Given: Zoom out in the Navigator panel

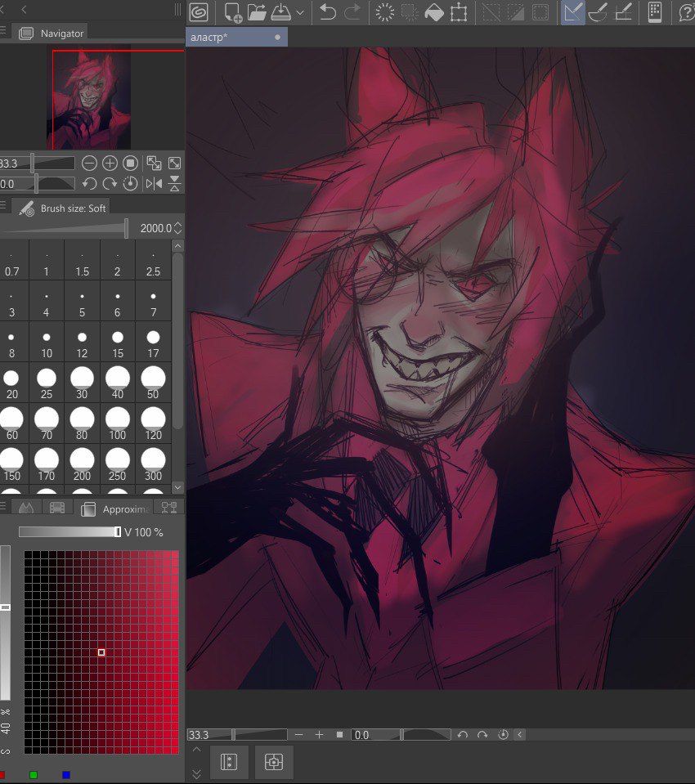Looking at the screenshot, I should [89, 163].
